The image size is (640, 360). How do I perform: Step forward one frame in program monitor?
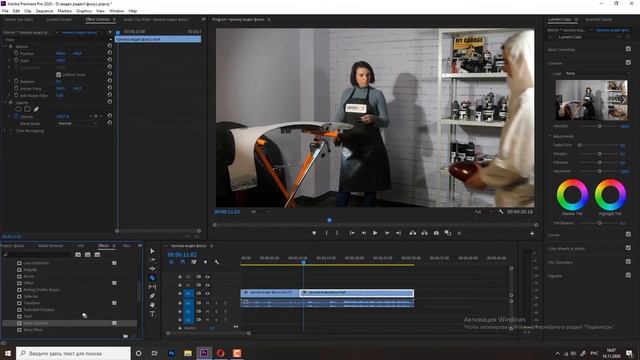click(387, 233)
